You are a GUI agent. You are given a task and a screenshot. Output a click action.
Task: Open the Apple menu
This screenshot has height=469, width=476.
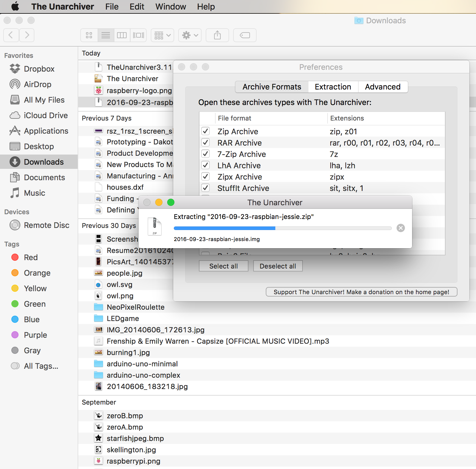(15, 6)
